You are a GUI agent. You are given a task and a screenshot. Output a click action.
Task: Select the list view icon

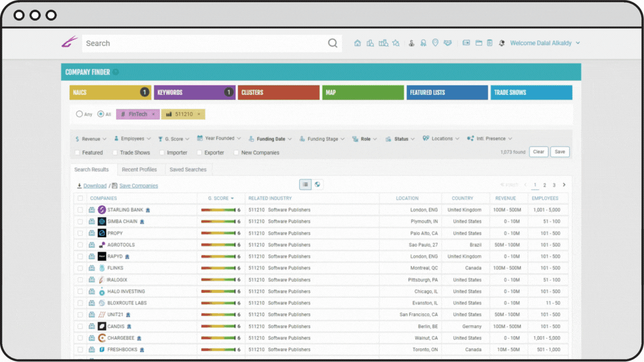click(x=305, y=184)
